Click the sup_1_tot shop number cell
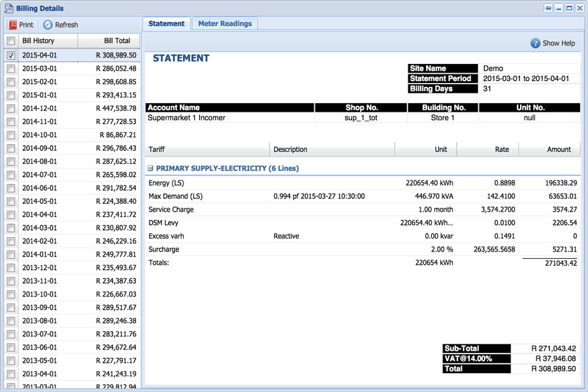The width and height of the screenshot is (588, 392). [361, 118]
